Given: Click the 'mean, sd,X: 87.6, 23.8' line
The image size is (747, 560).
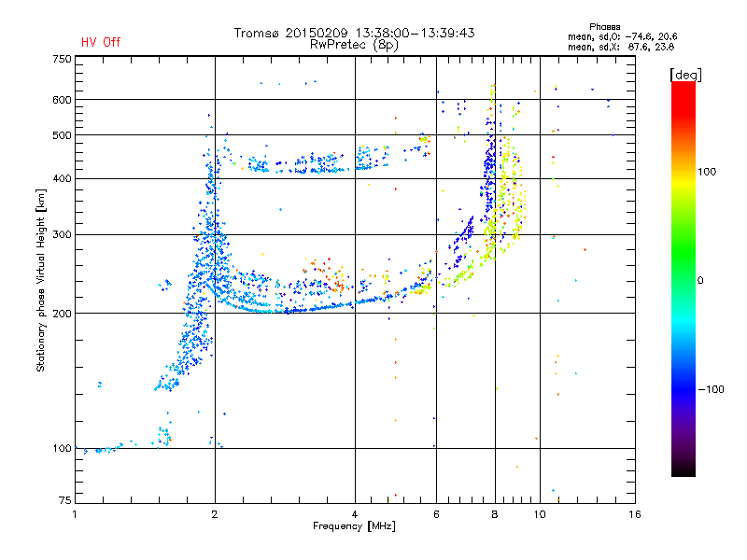Looking at the screenshot, I should [x=621, y=47].
